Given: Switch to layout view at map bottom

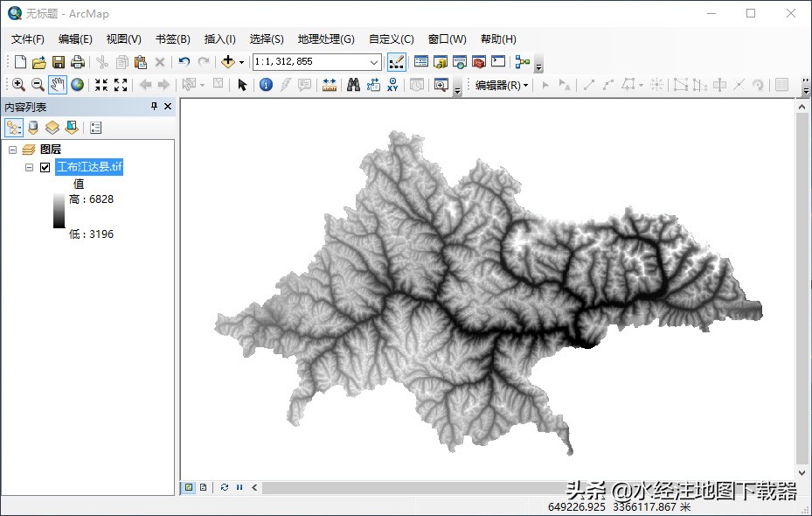Looking at the screenshot, I should (x=203, y=487).
